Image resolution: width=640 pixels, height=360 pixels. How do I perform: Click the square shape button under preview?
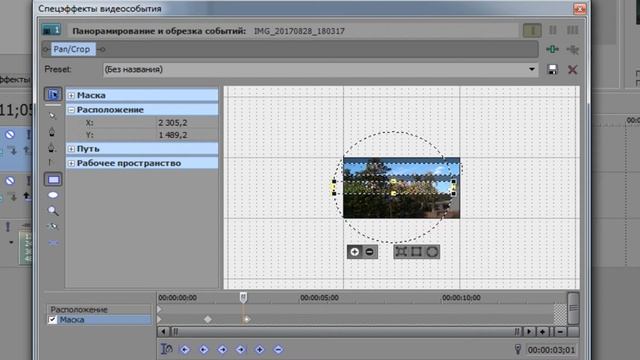tap(416, 252)
